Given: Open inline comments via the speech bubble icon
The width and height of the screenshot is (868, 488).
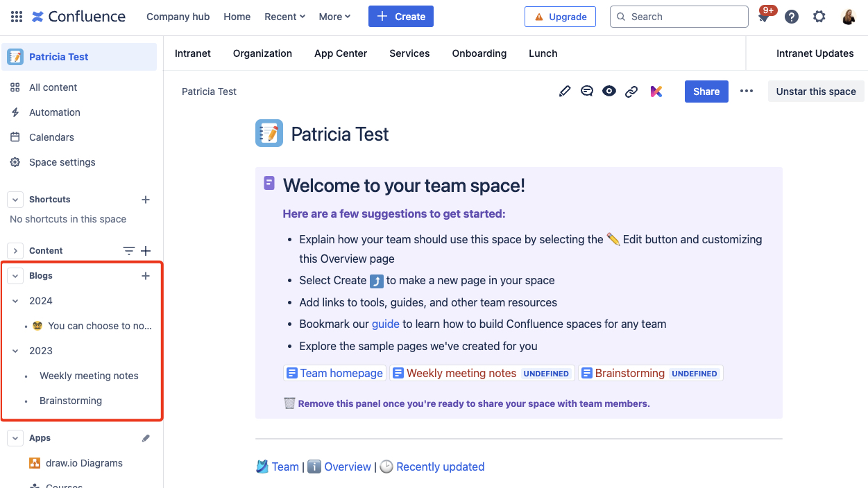Looking at the screenshot, I should pos(586,91).
